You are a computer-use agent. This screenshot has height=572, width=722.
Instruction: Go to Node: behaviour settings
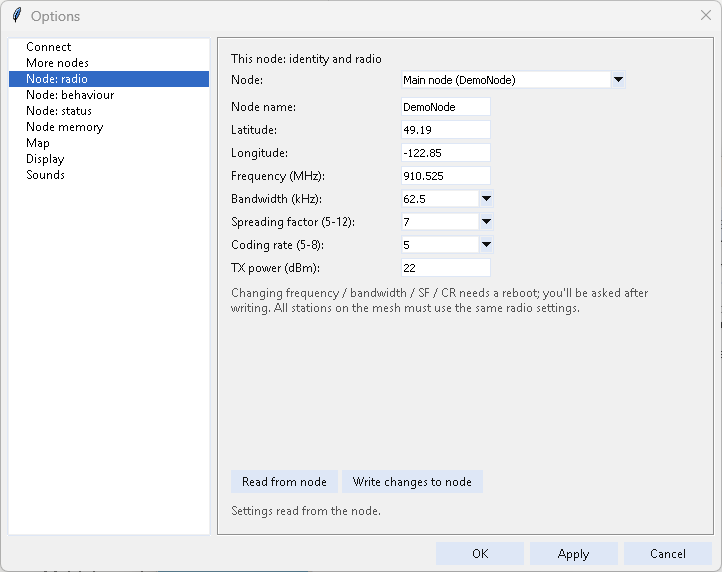pos(109,95)
